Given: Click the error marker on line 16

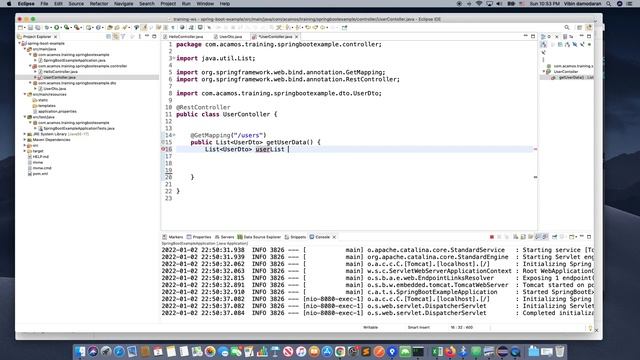Looking at the screenshot, I should (x=164, y=149).
